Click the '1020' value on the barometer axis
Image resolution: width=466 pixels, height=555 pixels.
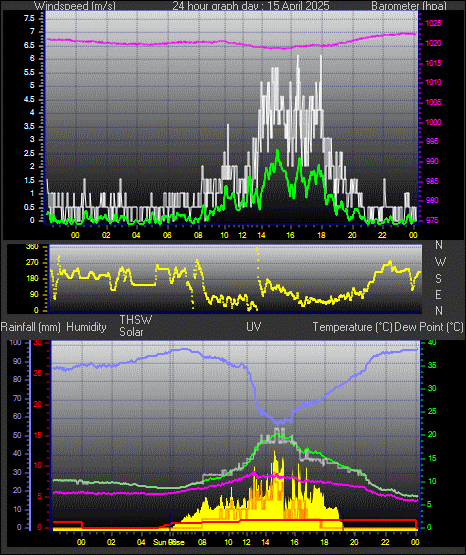tap(433, 43)
